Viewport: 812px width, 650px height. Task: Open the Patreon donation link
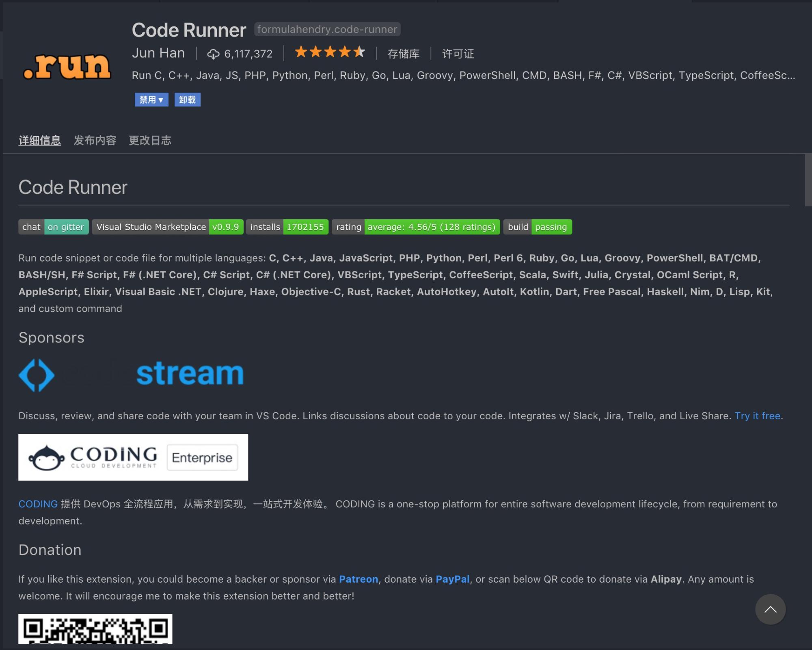tap(358, 579)
